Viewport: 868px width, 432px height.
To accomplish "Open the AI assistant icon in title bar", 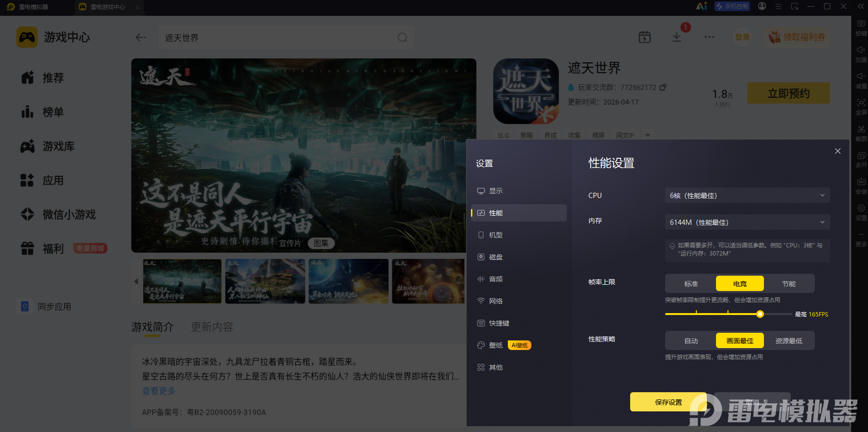I will click(702, 6).
